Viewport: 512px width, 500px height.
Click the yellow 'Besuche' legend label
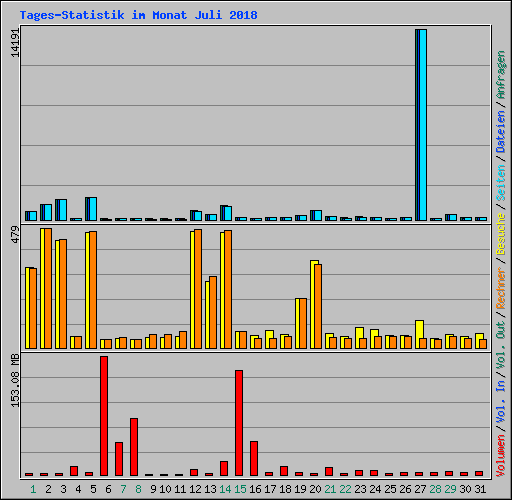click(501, 234)
